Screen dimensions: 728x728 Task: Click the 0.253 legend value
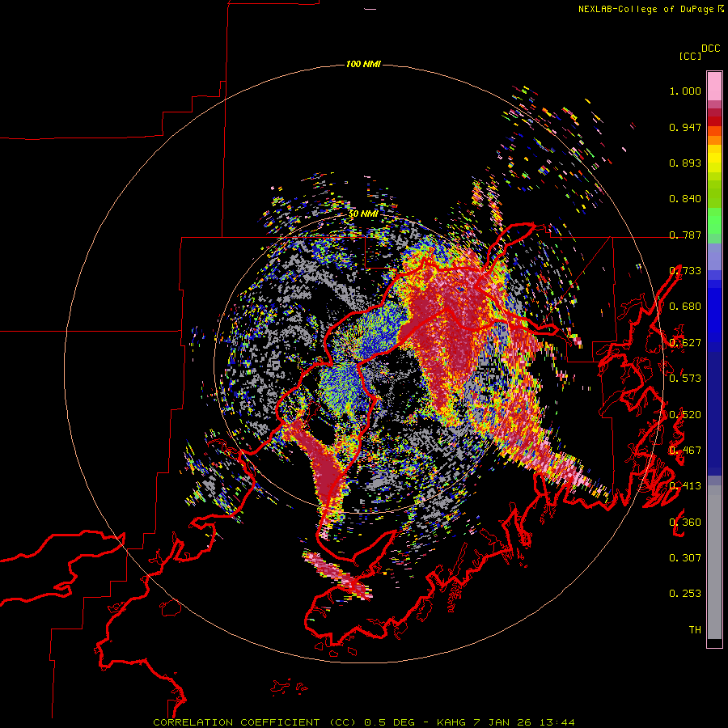point(685,594)
